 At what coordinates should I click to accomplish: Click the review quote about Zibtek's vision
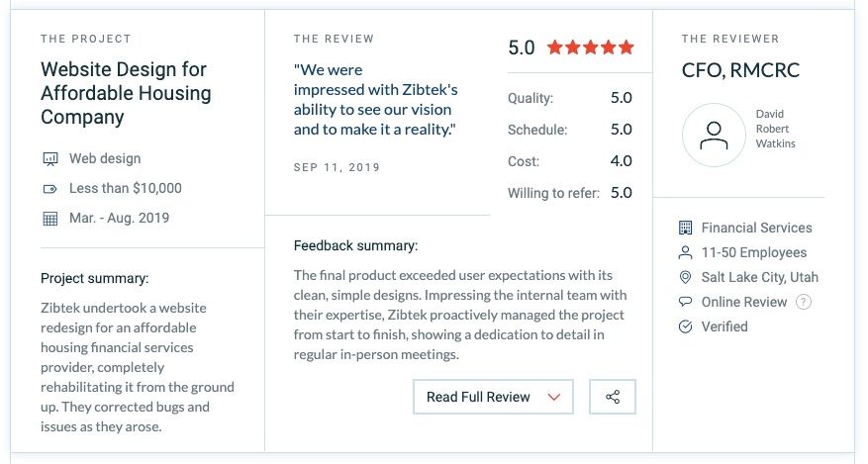pyautogui.click(x=376, y=100)
